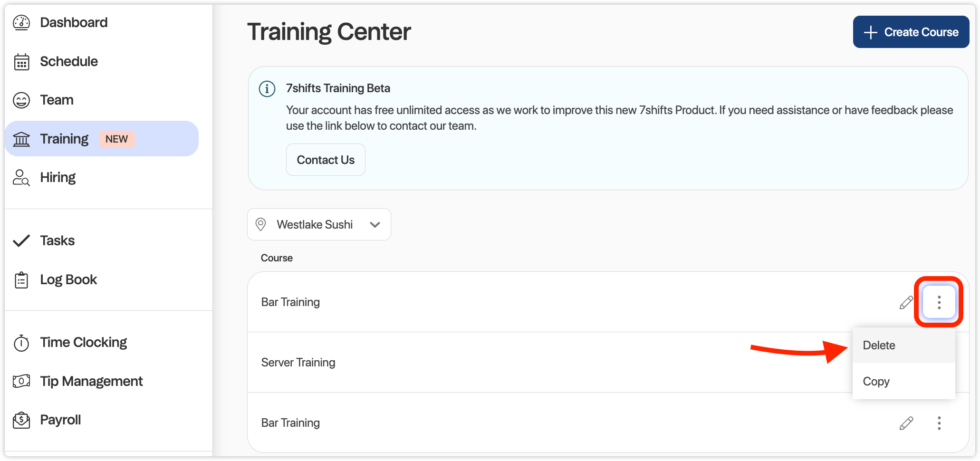
Task: Click the Hiring person-search icon
Action: click(x=21, y=178)
